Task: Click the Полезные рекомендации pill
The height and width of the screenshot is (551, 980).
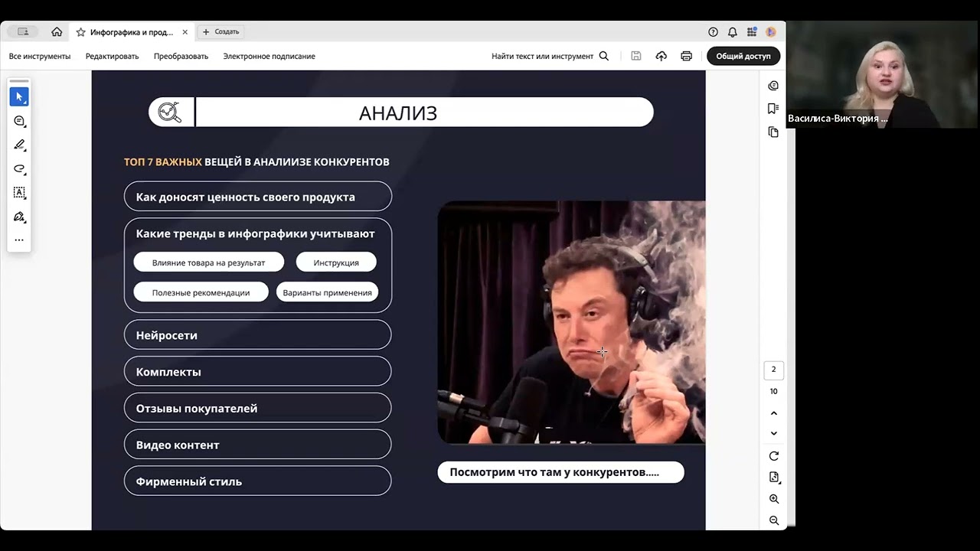Action: click(201, 292)
